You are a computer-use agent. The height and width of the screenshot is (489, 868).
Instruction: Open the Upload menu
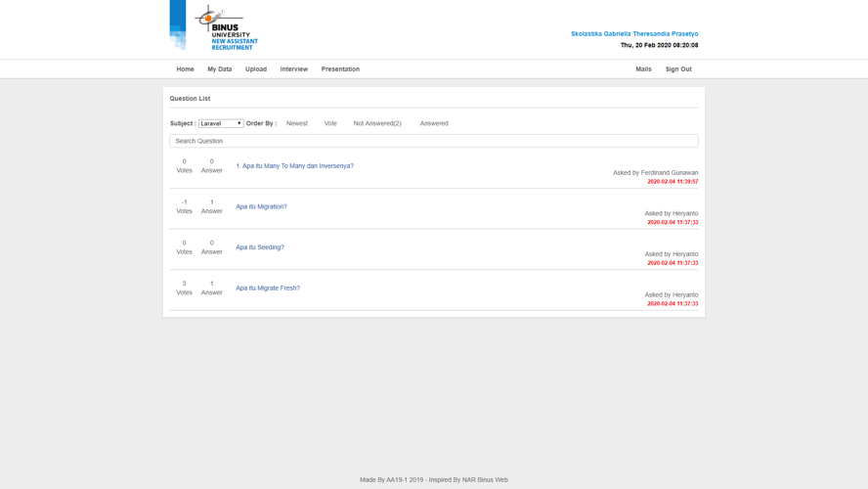pos(256,69)
